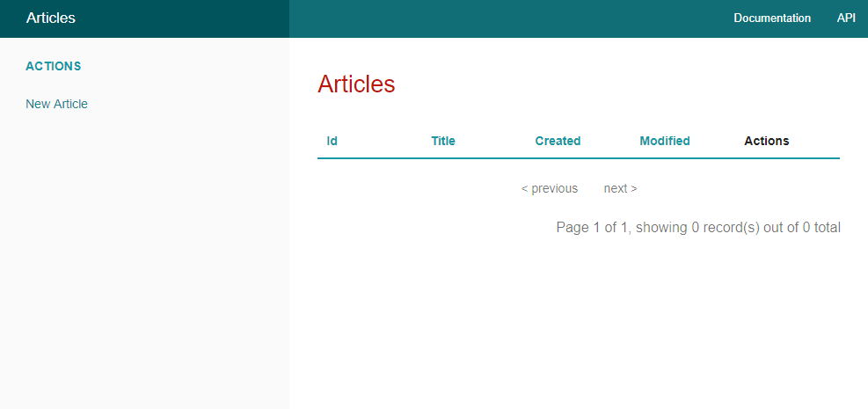
Task: Go to the previous page
Action: coord(550,188)
